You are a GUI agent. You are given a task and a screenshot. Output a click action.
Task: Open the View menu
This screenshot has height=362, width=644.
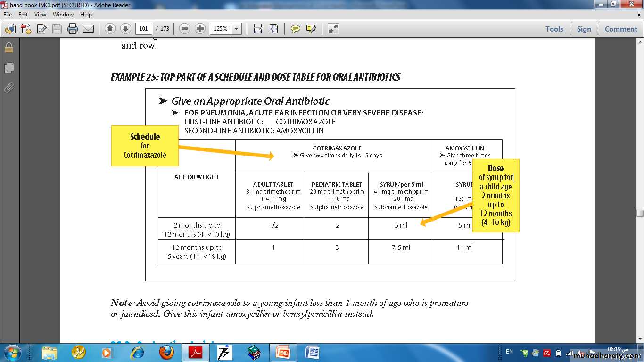coord(40,15)
